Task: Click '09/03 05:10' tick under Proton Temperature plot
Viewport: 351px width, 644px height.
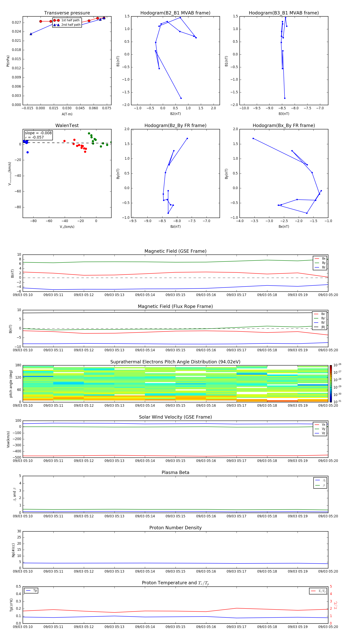Action: [x=23, y=627]
